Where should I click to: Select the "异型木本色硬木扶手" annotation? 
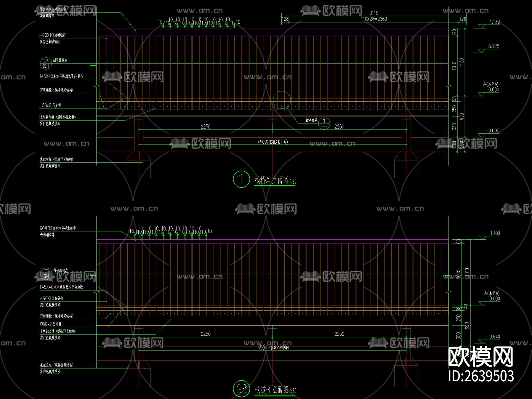pyautogui.click(x=53, y=9)
